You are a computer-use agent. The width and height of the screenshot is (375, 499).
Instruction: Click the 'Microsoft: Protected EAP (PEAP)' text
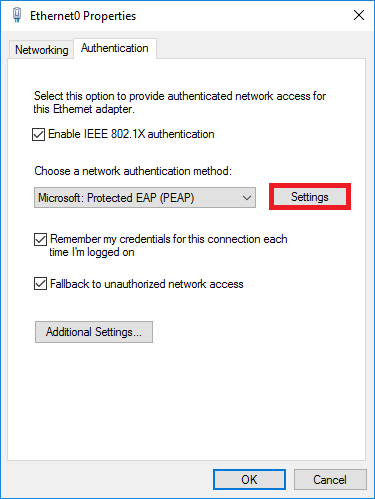click(116, 198)
